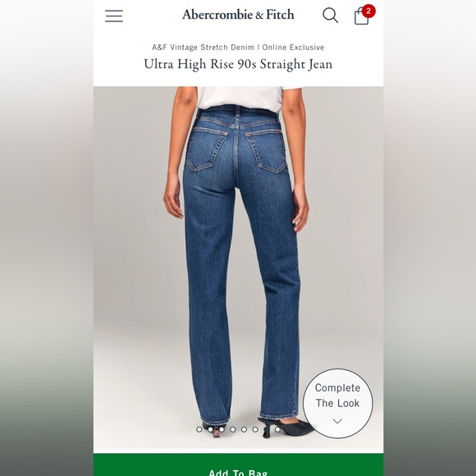This screenshot has width=476, height=476.
Task: Jump to the fourth carousel dot
Action: point(233,429)
